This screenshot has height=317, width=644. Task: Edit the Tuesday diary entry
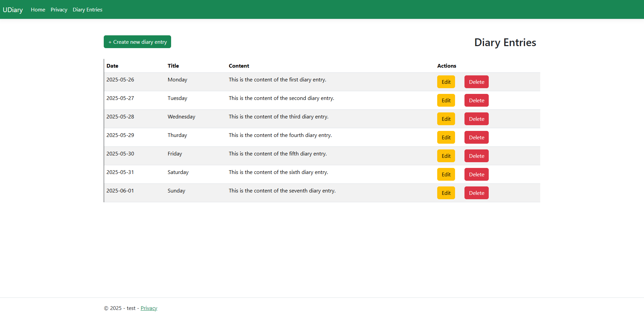click(x=446, y=100)
